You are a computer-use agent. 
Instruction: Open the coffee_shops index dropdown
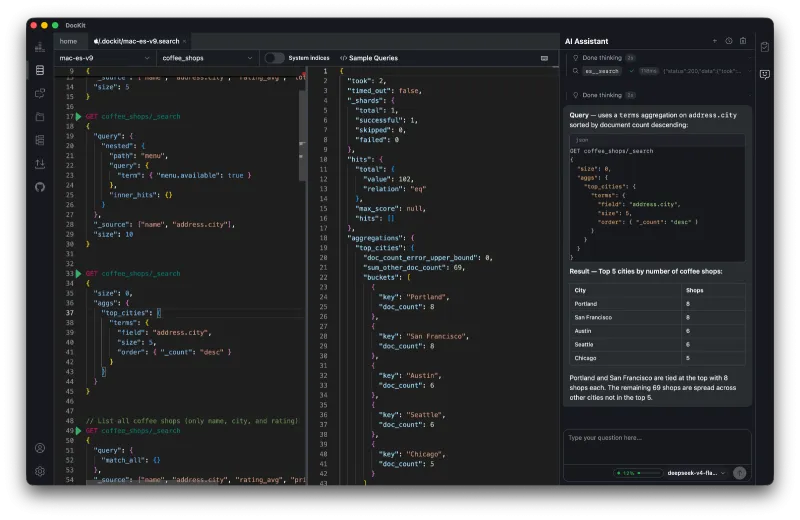pos(207,58)
